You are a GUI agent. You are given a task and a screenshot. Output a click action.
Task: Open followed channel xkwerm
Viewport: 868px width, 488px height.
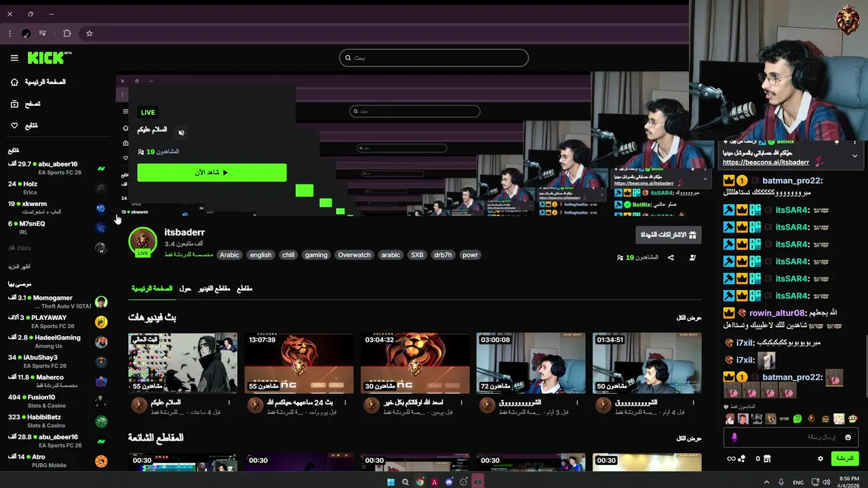pyautogui.click(x=58, y=207)
